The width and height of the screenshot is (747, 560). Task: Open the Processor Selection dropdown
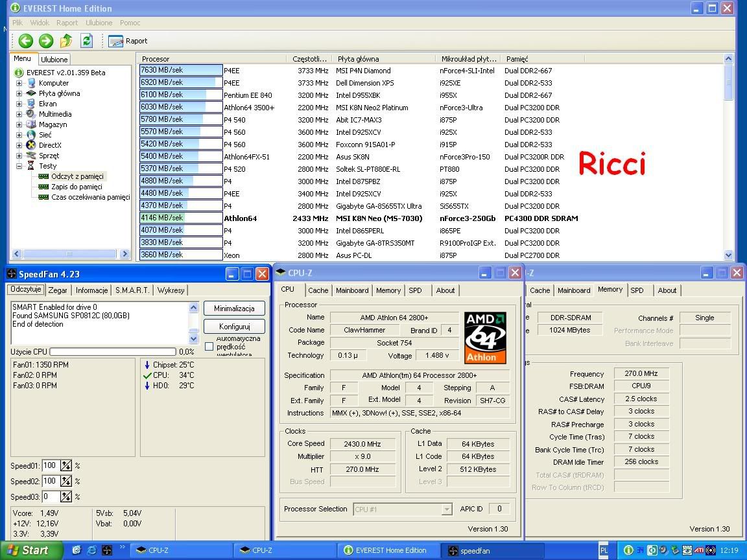coord(403,509)
